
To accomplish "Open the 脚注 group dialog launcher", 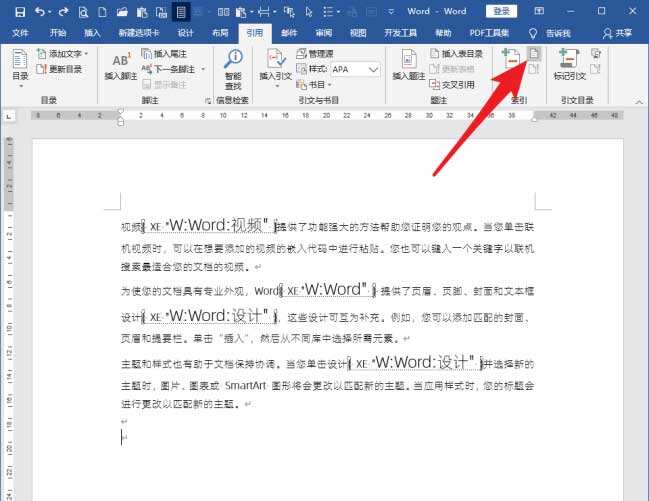I will (x=208, y=101).
